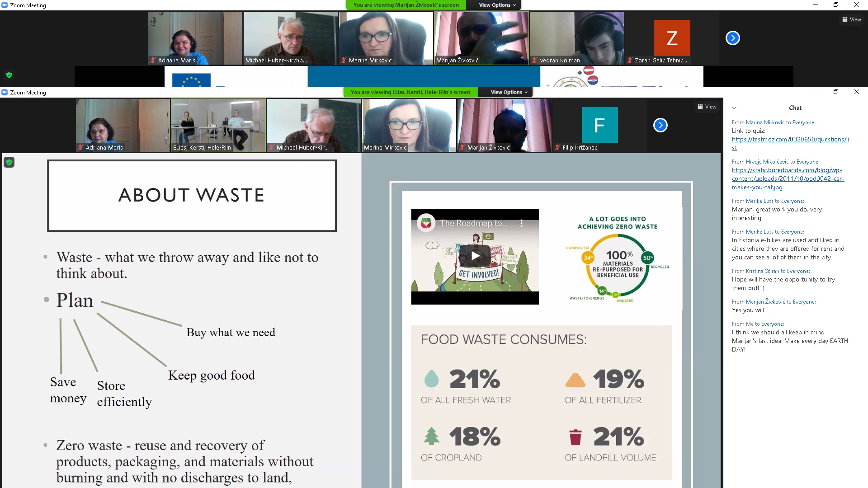The height and width of the screenshot is (488, 868).
Task: Open testmoz quiz link in chat
Action: [x=790, y=144]
